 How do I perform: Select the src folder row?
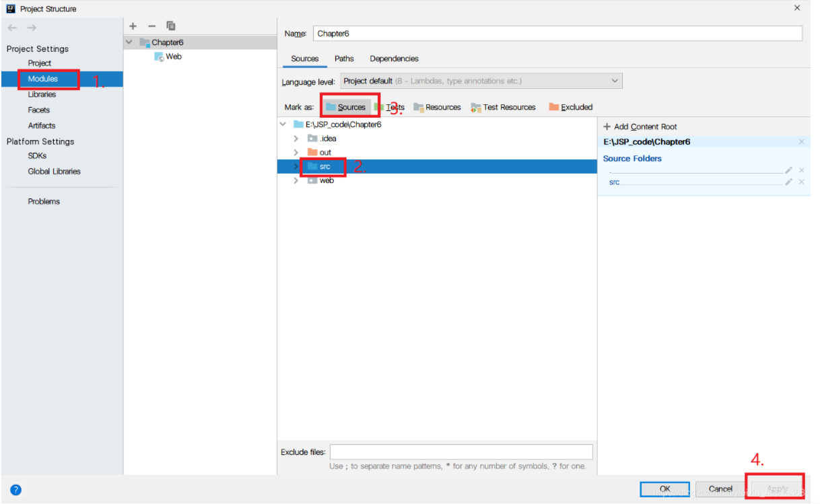437,166
